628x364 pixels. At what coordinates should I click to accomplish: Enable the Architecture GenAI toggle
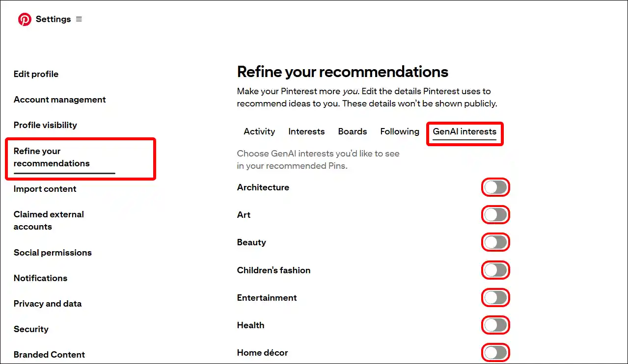(x=495, y=187)
